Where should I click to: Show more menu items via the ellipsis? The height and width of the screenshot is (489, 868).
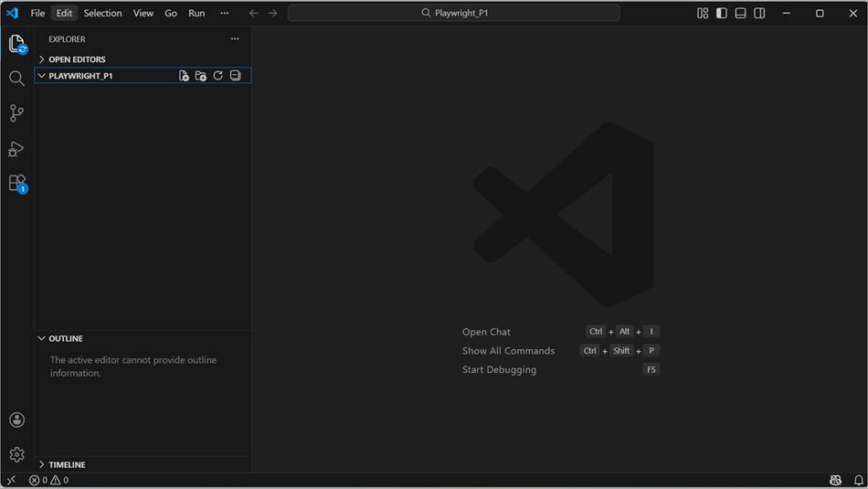click(224, 13)
